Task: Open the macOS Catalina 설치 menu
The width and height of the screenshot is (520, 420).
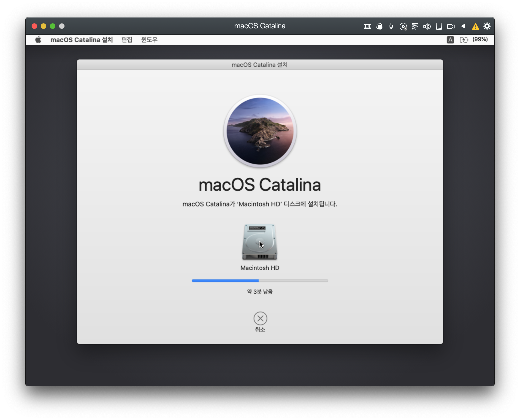Action: [81, 40]
